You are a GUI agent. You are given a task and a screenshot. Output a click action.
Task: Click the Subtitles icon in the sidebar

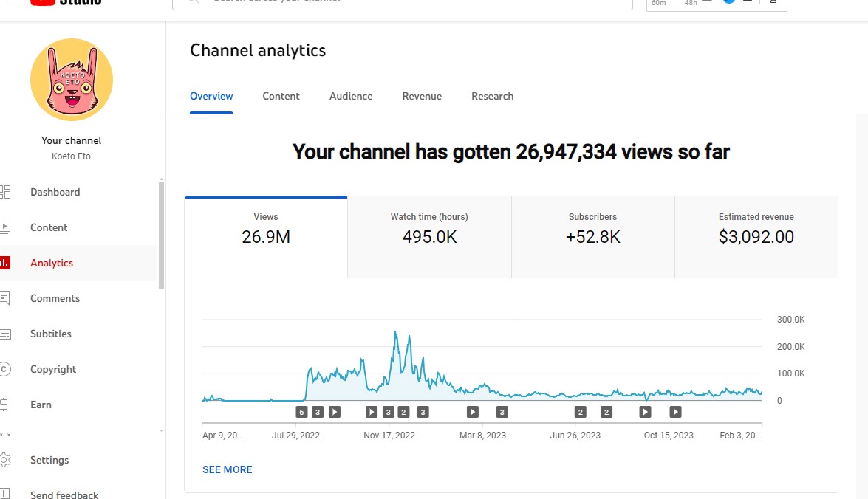point(5,334)
